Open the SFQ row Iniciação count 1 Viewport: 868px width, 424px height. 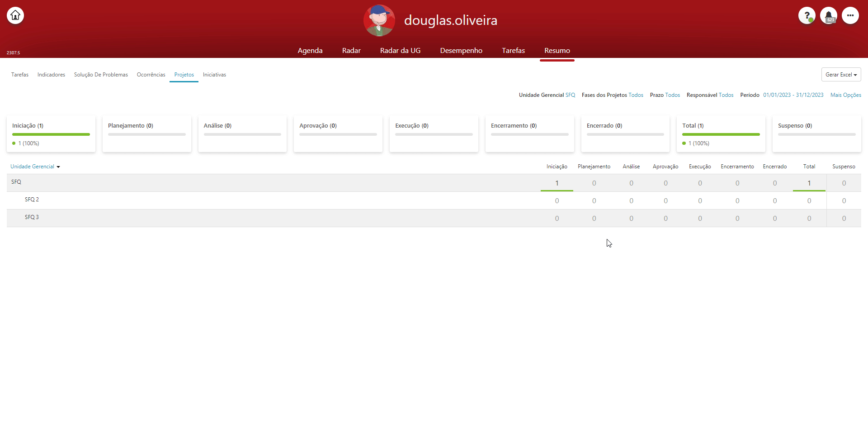[557, 183]
